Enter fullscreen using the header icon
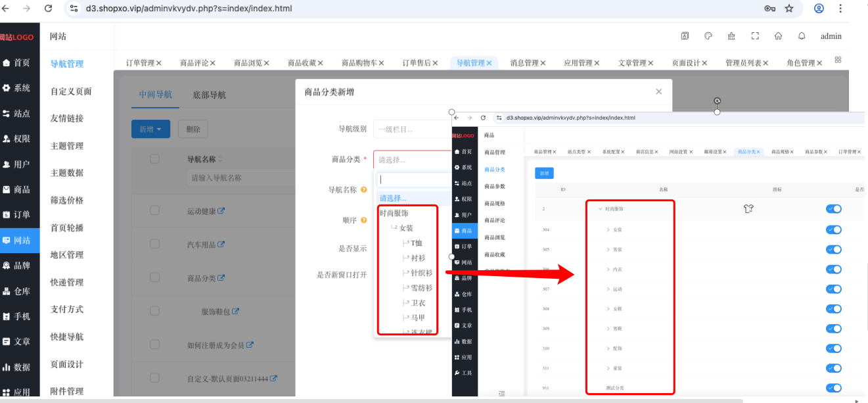Screen dimensions: 868x403 (x=755, y=36)
